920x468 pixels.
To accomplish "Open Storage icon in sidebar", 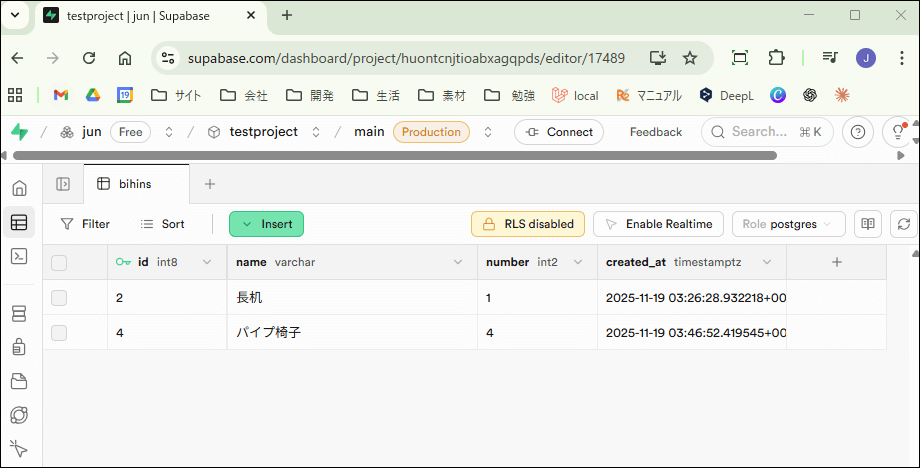I will point(19,381).
